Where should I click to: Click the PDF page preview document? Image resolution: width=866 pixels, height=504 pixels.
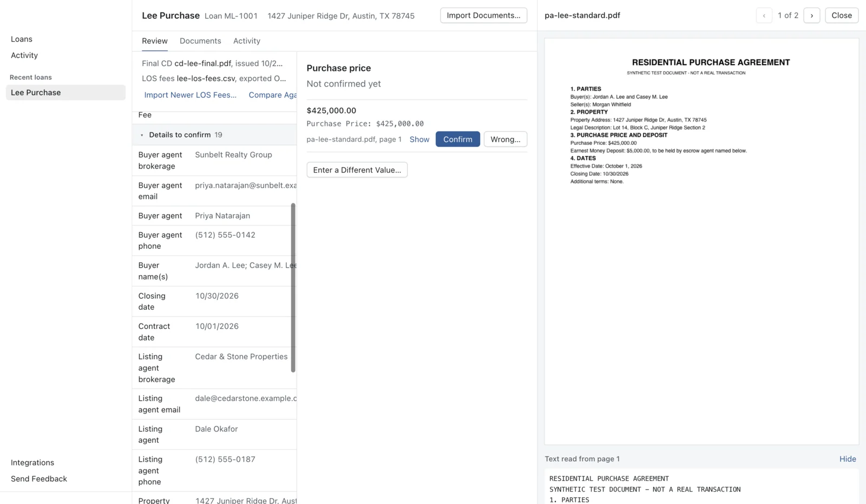point(701,241)
